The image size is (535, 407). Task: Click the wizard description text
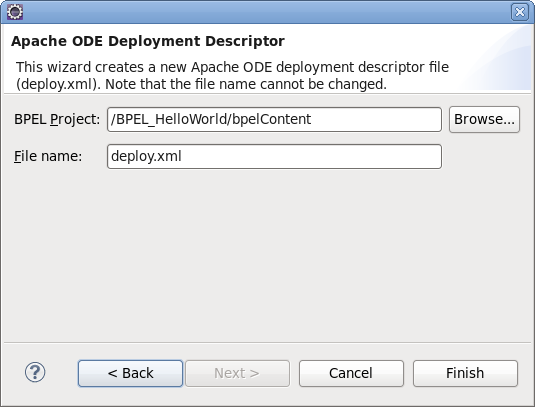(x=232, y=76)
